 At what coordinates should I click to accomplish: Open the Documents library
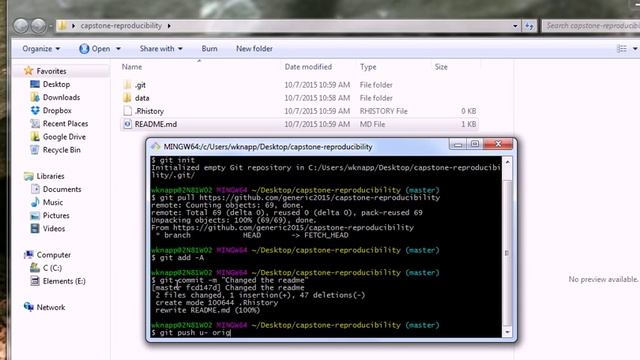62,189
